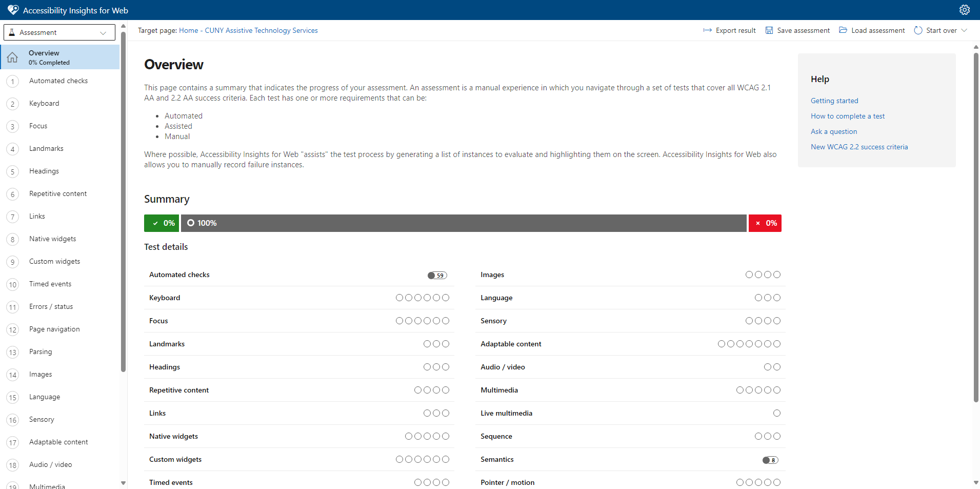This screenshot has height=489, width=980.
Task: Click the green 0% passed summary segment
Action: 162,223
